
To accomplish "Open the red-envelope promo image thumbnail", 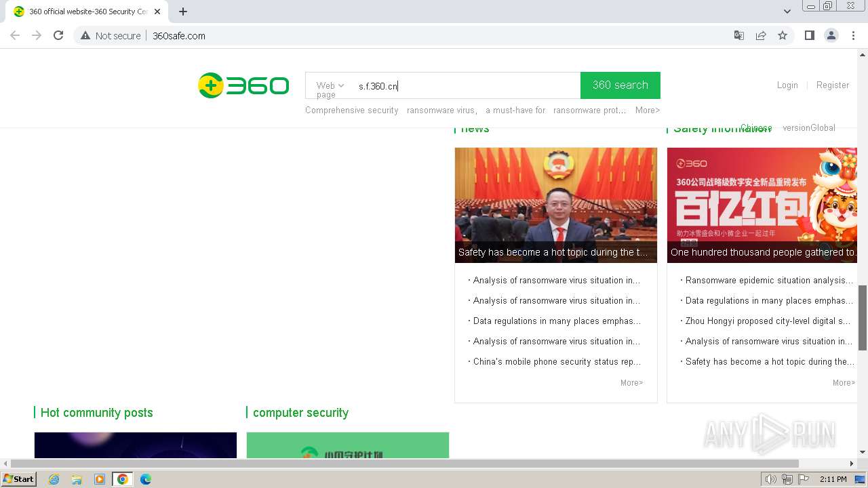I will 762,205.
